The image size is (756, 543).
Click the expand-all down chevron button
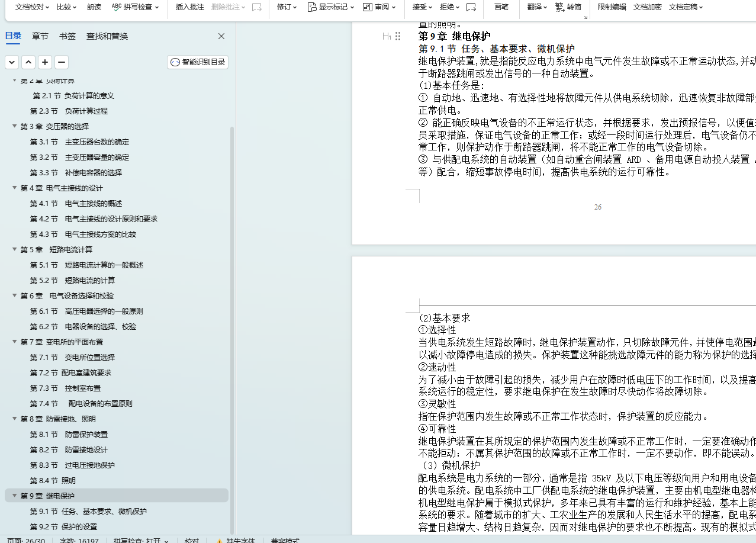pos(12,62)
